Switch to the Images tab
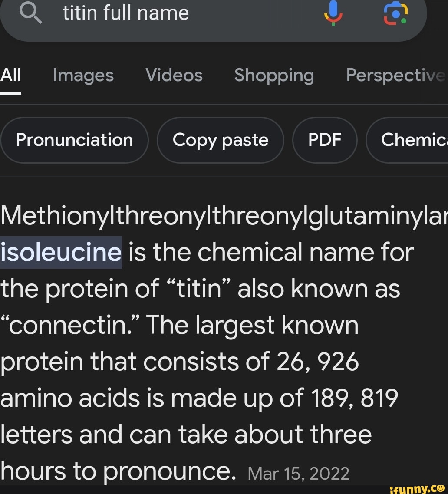This screenshot has height=494, width=448. tap(83, 76)
